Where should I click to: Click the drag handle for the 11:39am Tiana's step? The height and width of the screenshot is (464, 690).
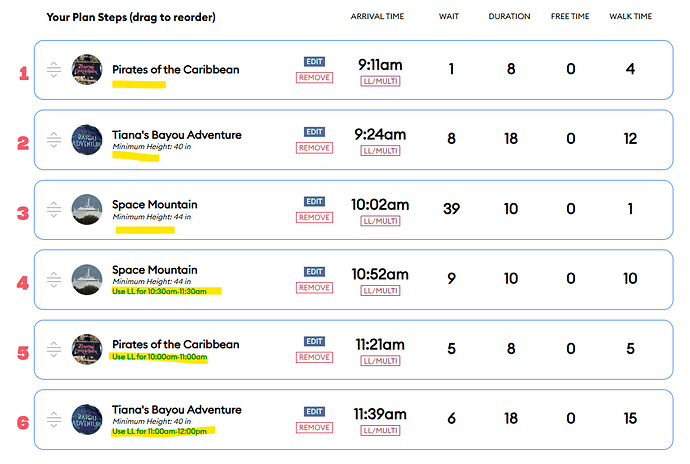[x=54, y=420]
